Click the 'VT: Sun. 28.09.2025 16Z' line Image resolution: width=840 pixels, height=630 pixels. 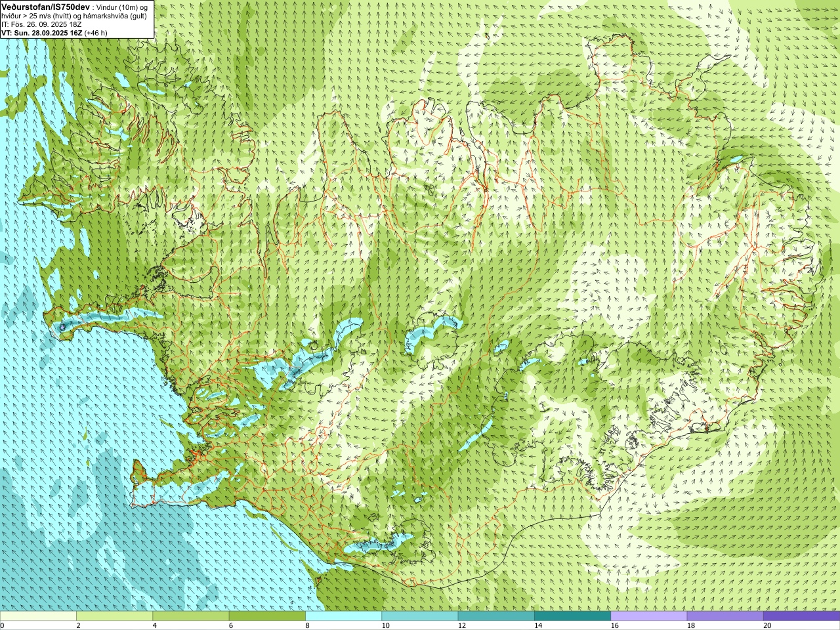click(42, 33)
